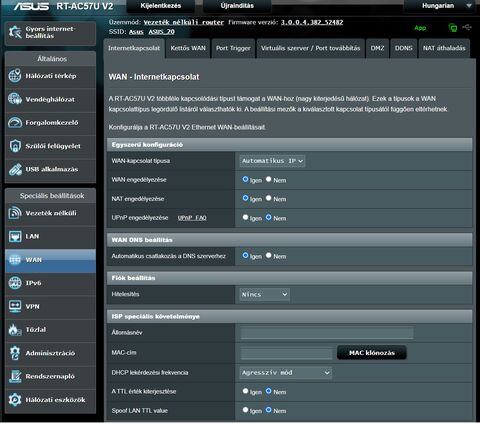
Task: Set WAN engedélyezése to Igen
Action: click(246, 179)
